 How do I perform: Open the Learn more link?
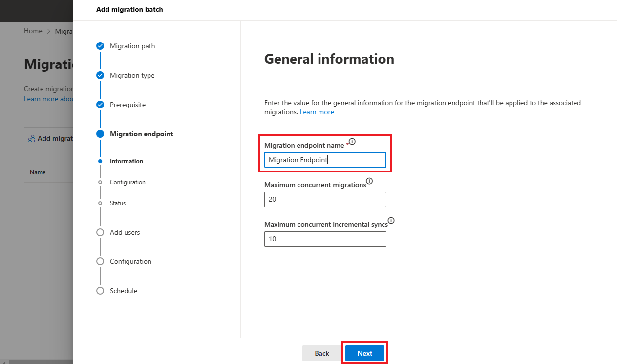[x=317, y=112]
